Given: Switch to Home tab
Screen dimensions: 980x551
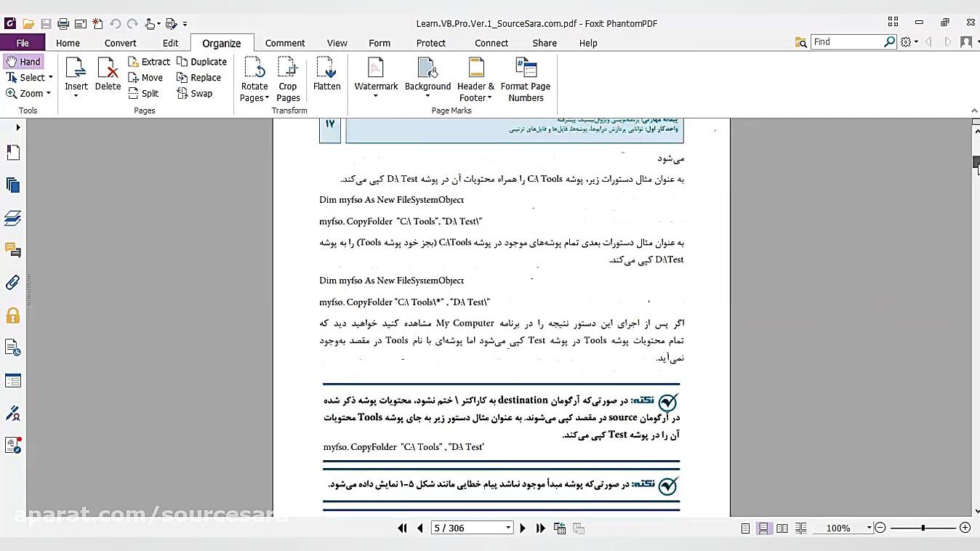Looking at the screenshot, I should (x=68, y=43).
